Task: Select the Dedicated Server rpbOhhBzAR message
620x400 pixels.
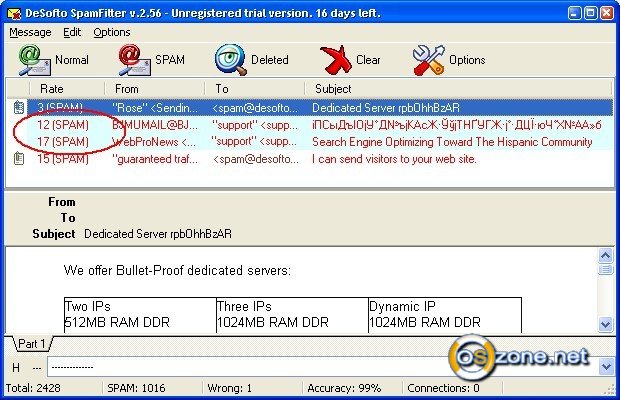Action: (386, 108)
